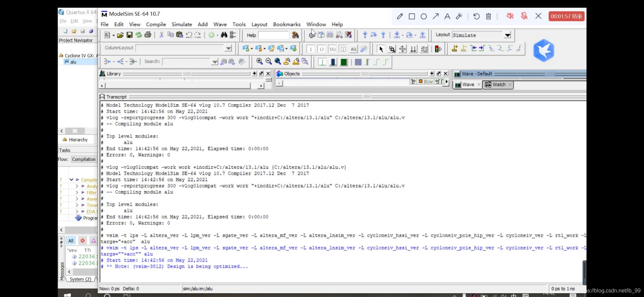
Task: Click the red recording timer end button
Action: pyautogui.click(x=567, y=16)
